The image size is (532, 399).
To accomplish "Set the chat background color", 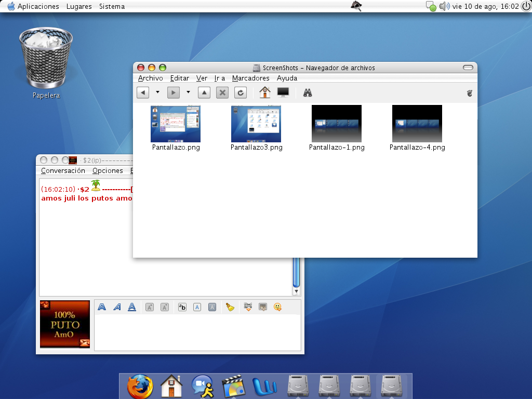I will [212, 307].
